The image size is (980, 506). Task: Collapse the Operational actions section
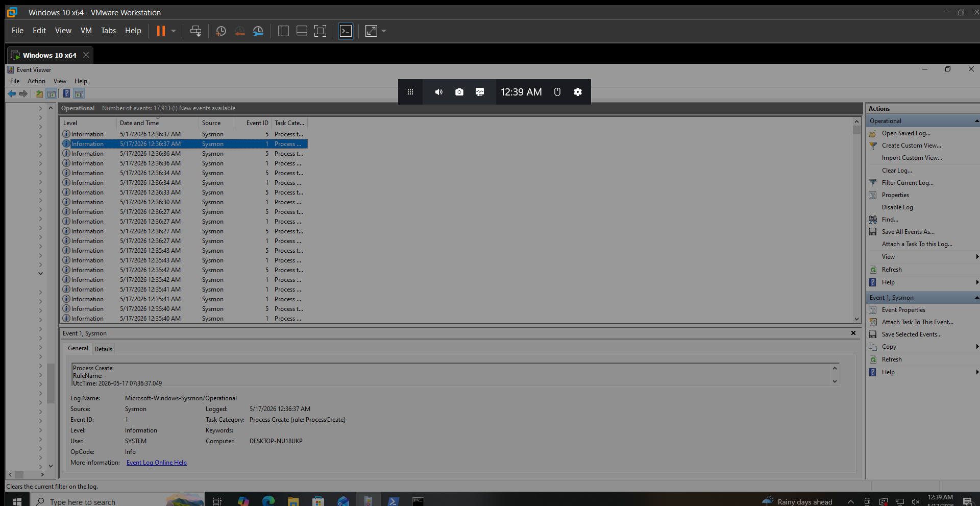point(976,121)
